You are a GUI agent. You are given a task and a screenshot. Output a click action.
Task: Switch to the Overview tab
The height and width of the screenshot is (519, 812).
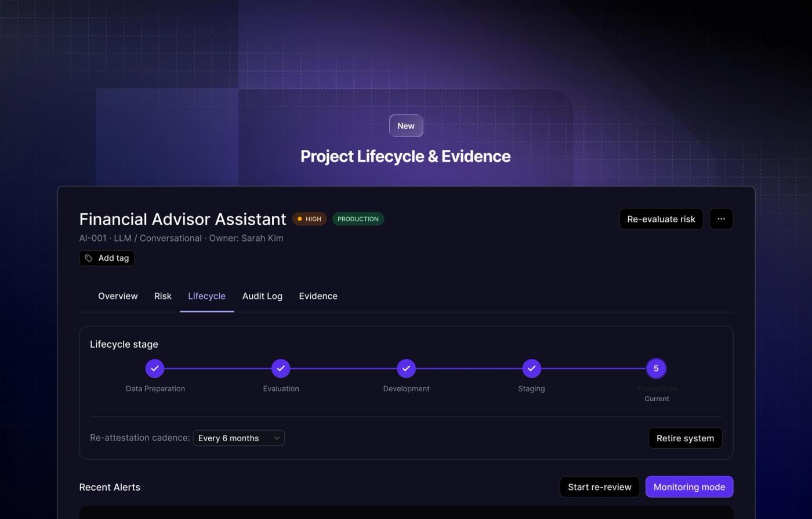[x=118, y=296]
